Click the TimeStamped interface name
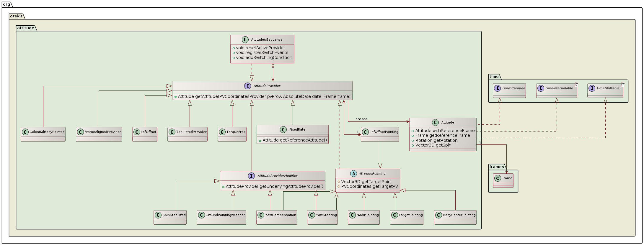Viewport: 644px width, 245px height. (x=513, y=88)
